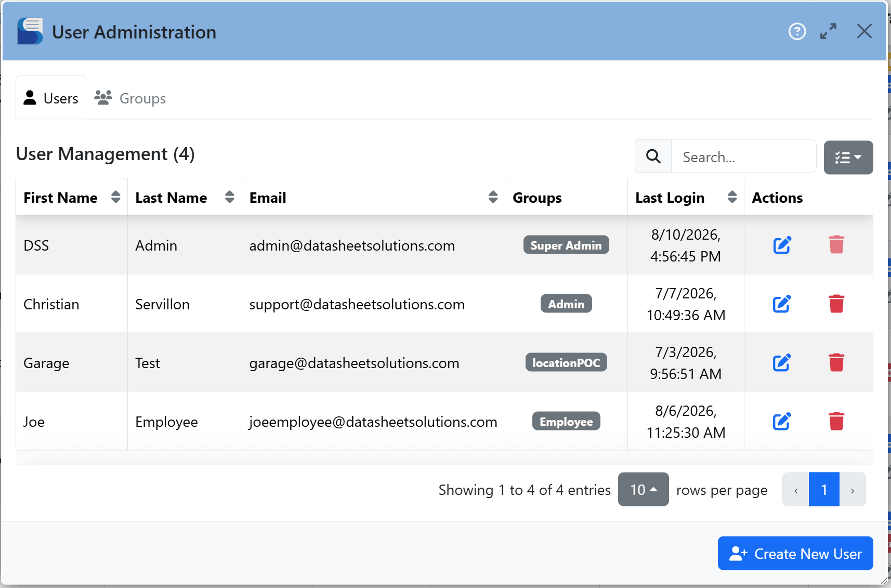Select page 1 in pagination
The height and width of the screenshot is (588, 891).
pyautogui.click(x=824, y=489)
